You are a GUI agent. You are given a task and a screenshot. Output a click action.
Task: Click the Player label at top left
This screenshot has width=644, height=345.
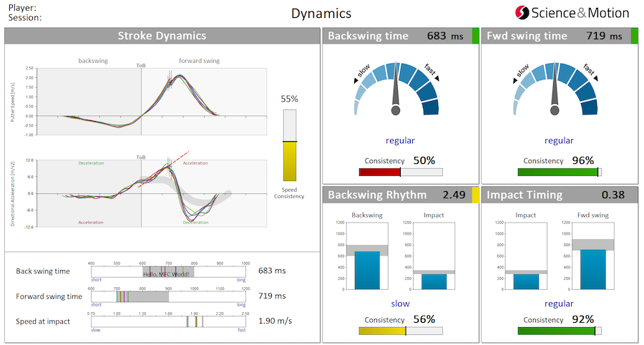[20, 7]
